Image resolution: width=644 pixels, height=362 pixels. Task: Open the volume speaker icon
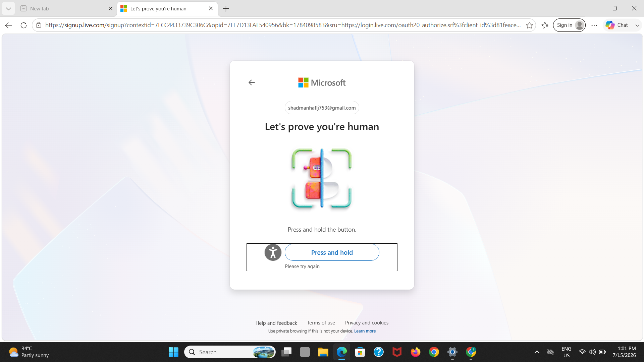click(x=592, y=352)
